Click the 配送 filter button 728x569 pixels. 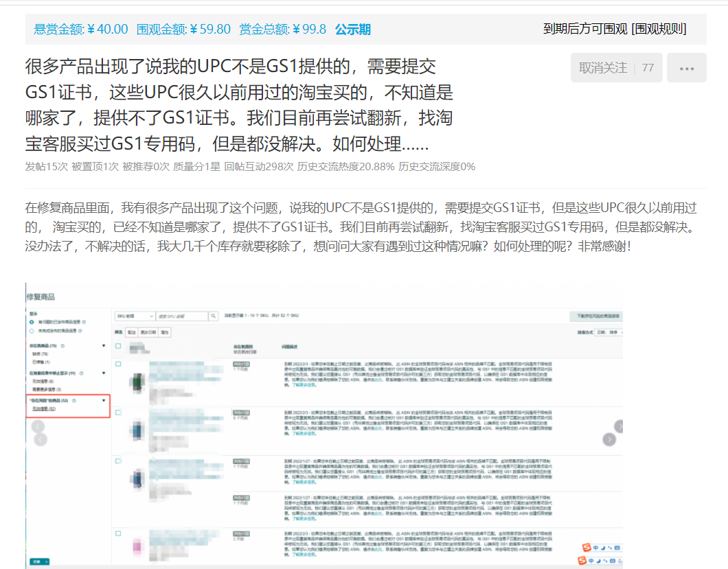click(132, 332)
